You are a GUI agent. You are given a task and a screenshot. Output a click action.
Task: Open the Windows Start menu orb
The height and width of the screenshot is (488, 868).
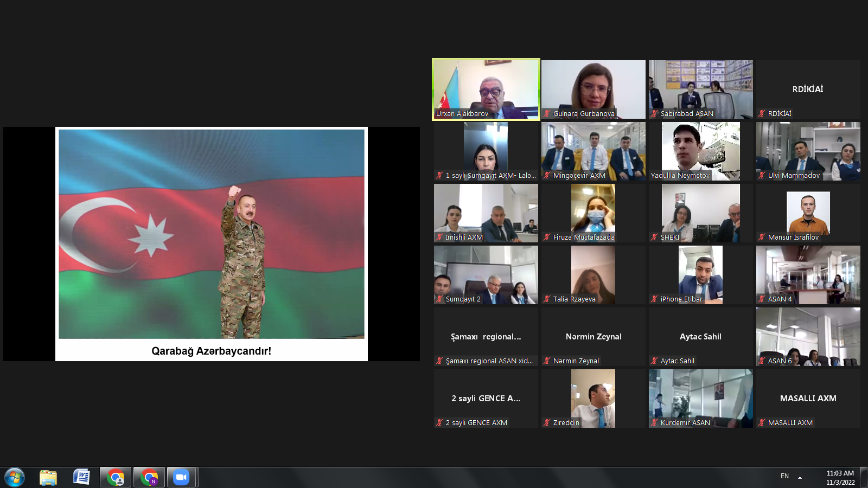click(15, 478)
